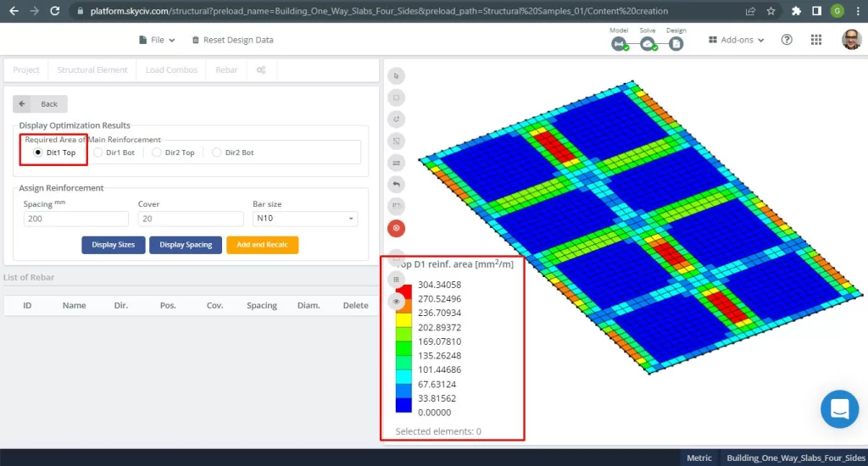Screen dimensions: 868x466
Task: Click the Add and Recalc button
Action: 263,245
